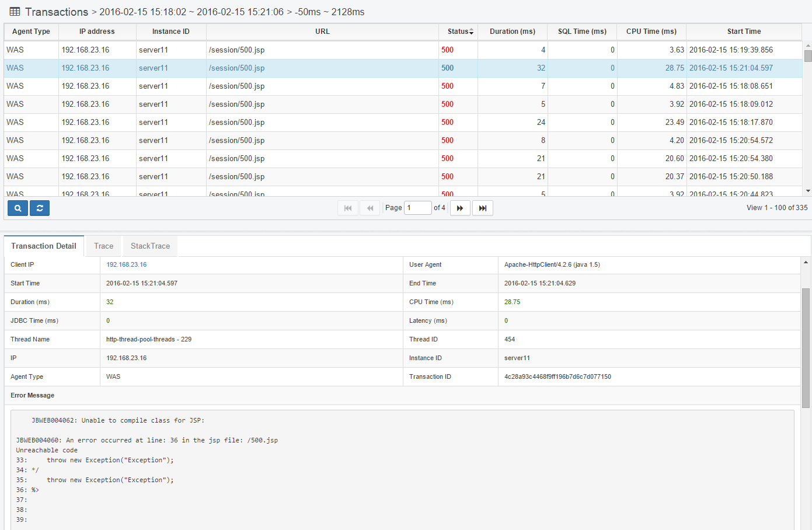Go to the first page of results
The height and width of the screenshot is (530, 812).
348,208
